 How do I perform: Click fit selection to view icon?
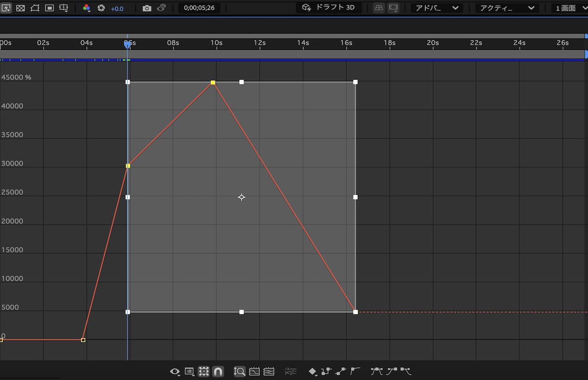tap(254, 372)
